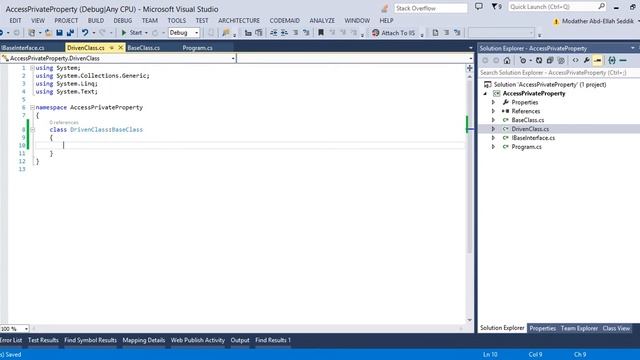The image size is (640, 360).
Task: Click the braces icon in Solution Explorer toolbar
Action: (x=611, y=60)
